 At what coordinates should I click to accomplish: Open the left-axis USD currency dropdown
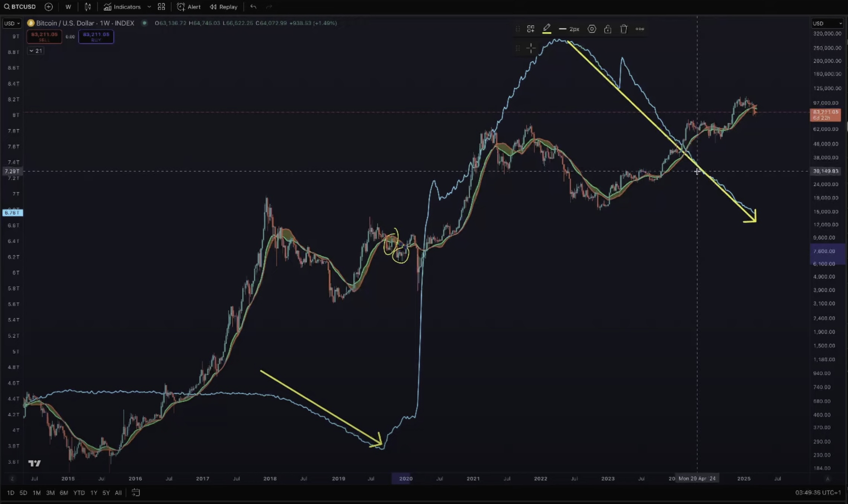click(x=12, y=23)
